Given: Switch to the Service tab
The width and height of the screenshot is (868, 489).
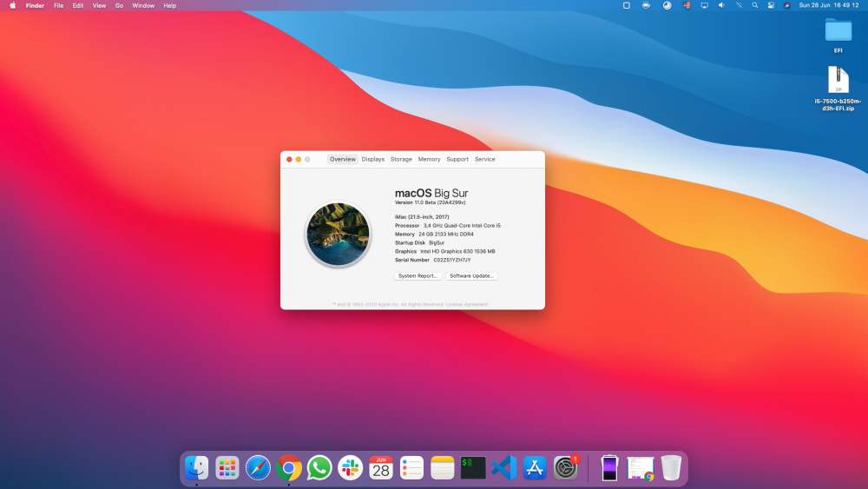Looking at the screenshot, I should click(x=485, y=160).
